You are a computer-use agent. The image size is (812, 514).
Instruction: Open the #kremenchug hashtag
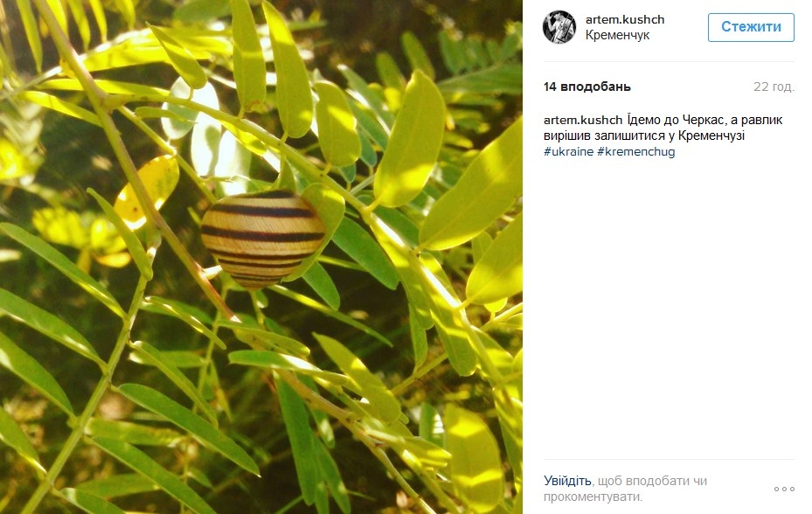pyautogui.click(x=636, y=151)
